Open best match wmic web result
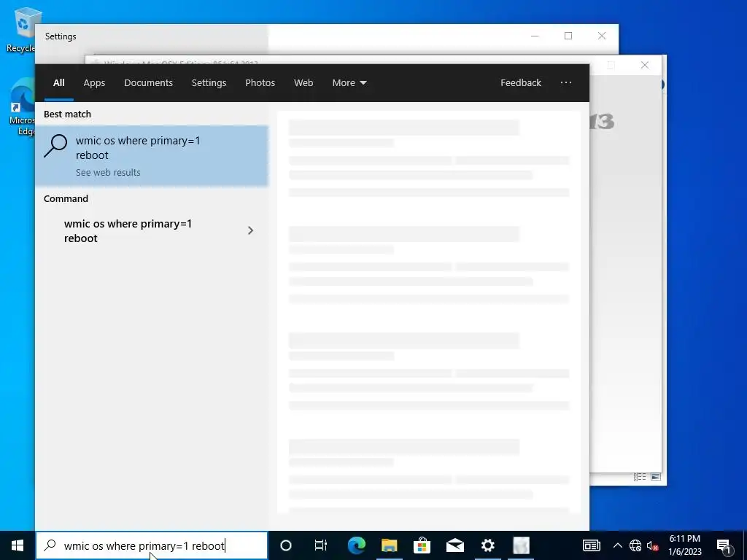747x560 pixels. [152, 156]
